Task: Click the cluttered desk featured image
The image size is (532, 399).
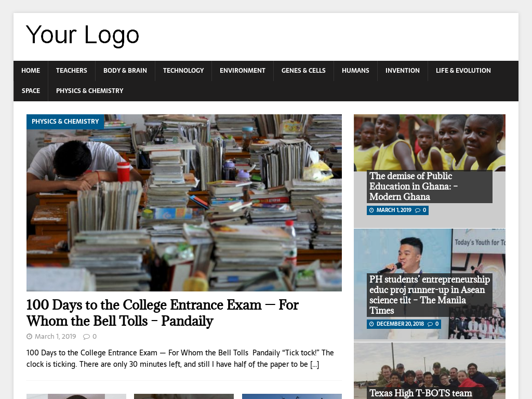Action: (x=184, y=203)
